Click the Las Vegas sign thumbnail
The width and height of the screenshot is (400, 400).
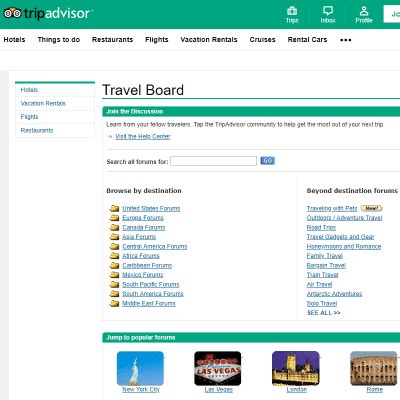[218, 368]
